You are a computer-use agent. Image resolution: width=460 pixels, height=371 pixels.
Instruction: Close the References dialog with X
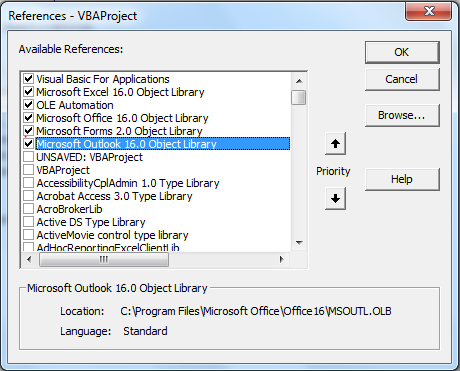(429, 11)
